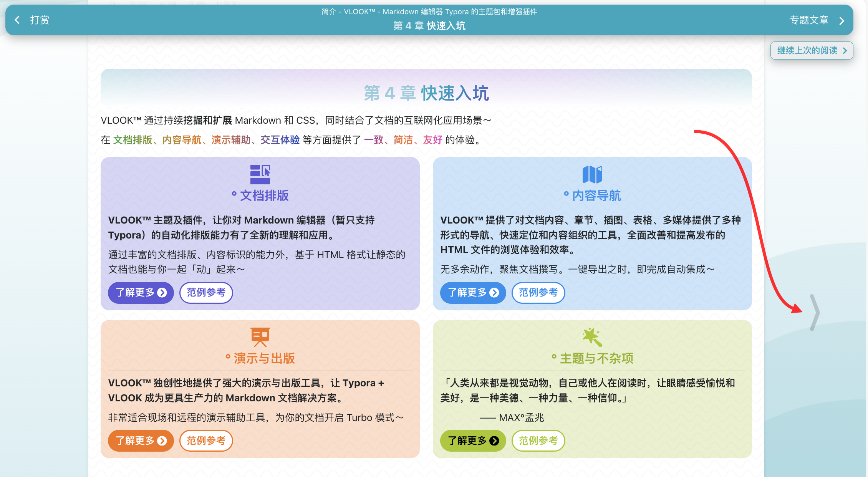Click 范例参考 in the blue 内容导航 card
Viewport: 868px width, 477px height.
point(538,293)
